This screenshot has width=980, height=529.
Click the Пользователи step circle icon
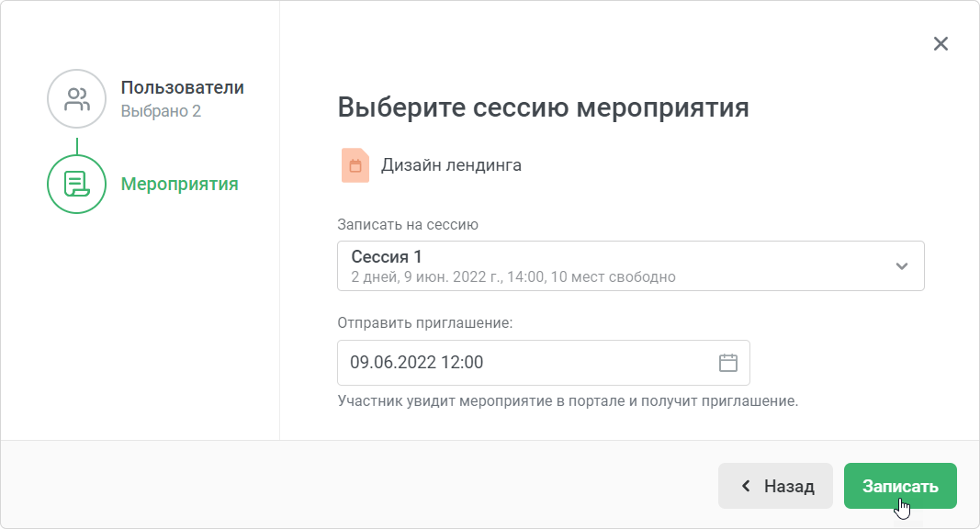(77, 99)
